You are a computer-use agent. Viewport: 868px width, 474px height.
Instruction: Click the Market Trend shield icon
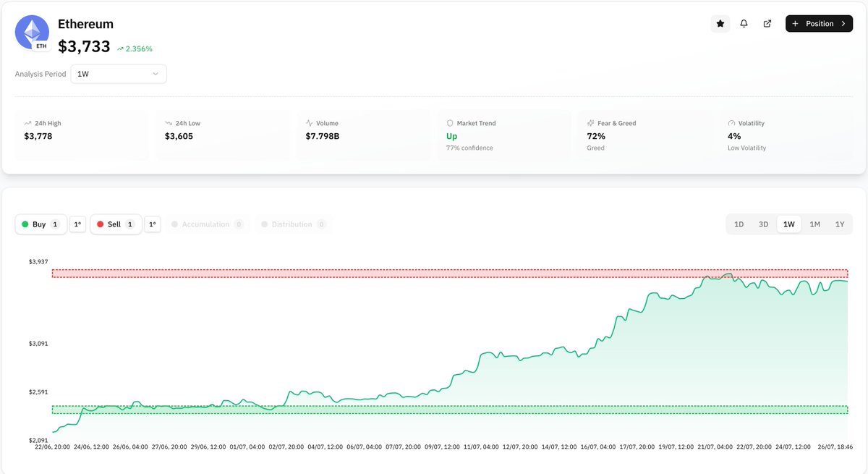[x=450, y=123]
